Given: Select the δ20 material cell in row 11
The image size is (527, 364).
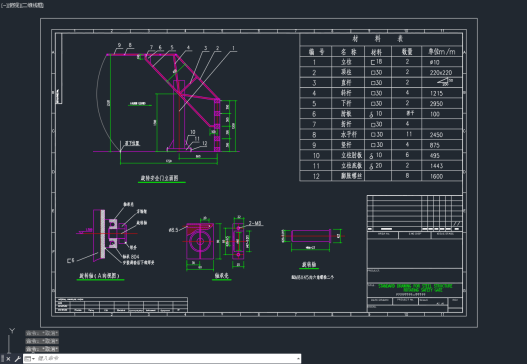Looking at the screenshot, I should [375, 166].
